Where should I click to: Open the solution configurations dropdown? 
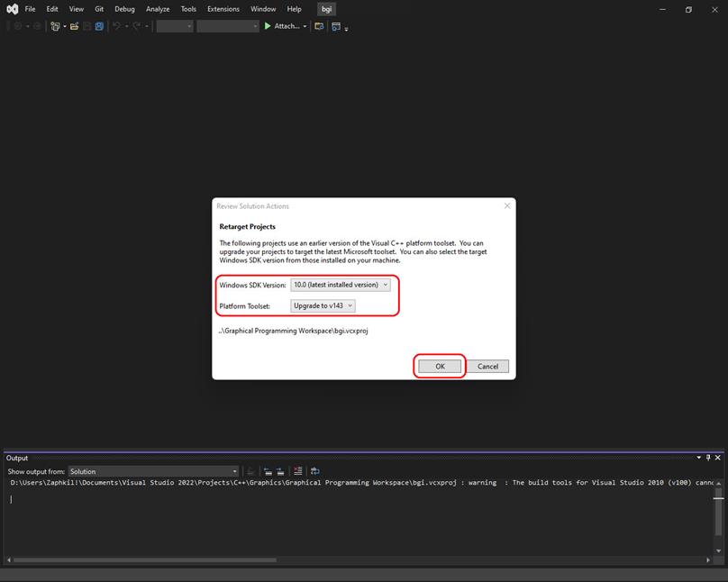tap(175, 26)
